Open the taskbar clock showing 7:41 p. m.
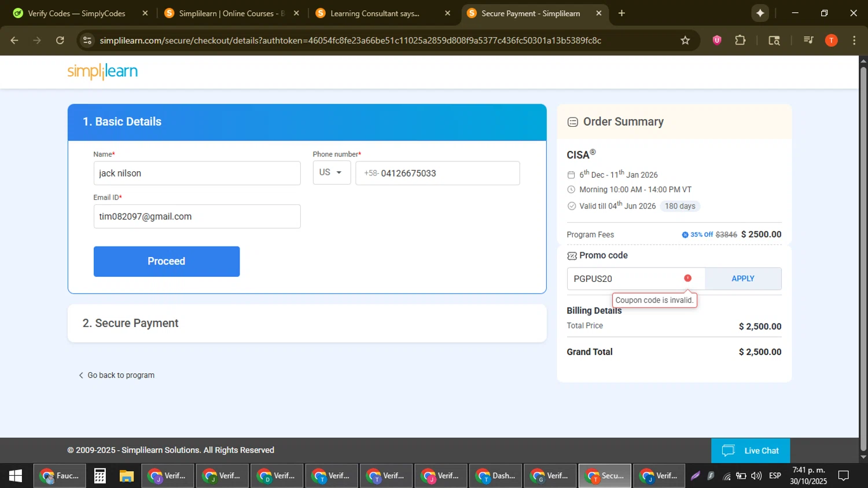The image size is (868, 488). pos(808,476)
